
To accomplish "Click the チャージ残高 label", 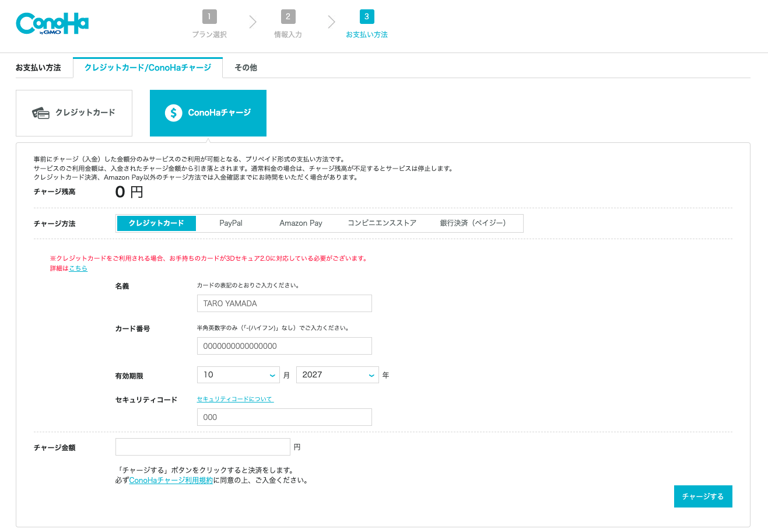I will (x=54, y=192).
